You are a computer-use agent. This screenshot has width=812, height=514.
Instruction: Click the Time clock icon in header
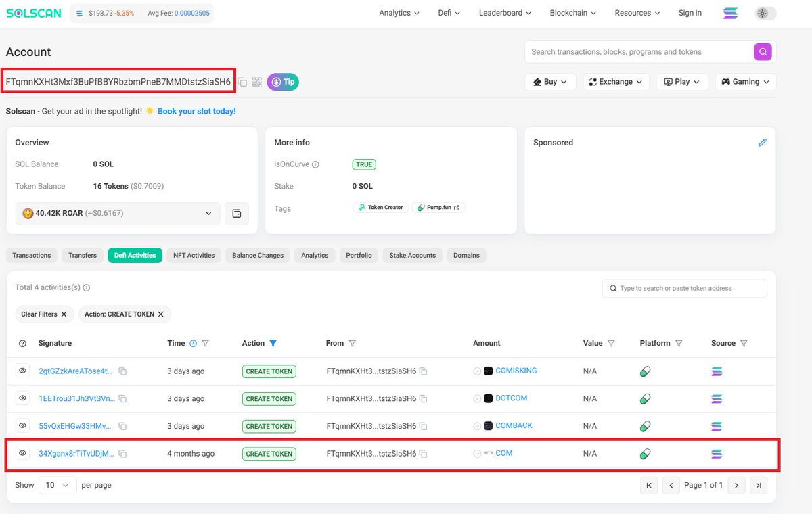194,344
